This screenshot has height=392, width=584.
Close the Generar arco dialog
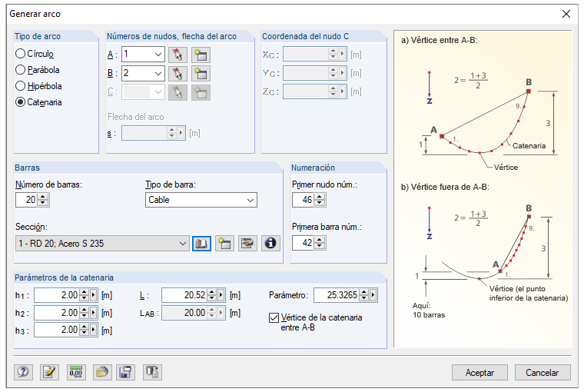point(566,14)
